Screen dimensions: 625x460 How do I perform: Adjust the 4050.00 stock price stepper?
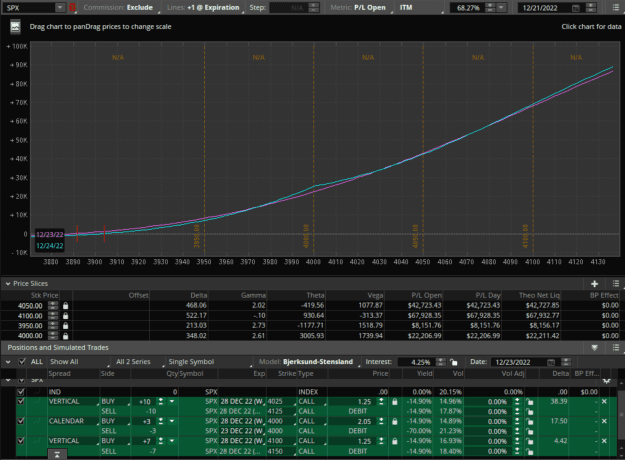tap(53, 306)
